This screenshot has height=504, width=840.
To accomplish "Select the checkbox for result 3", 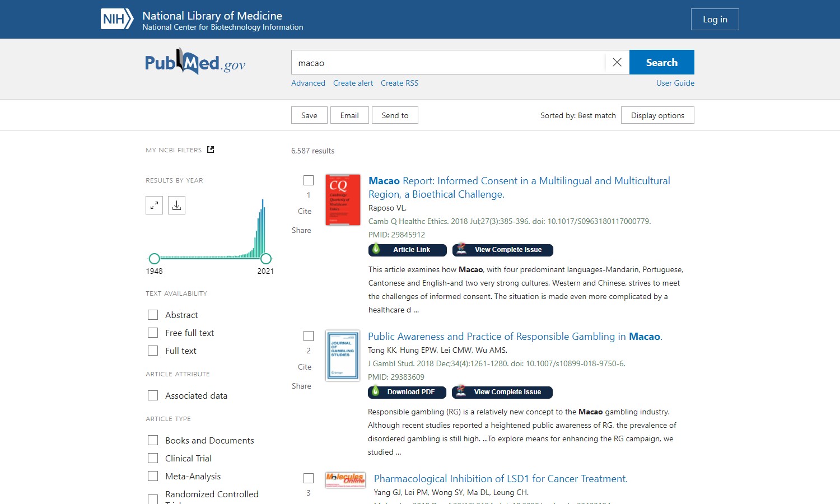I will pyautogui.click(x=309, y=478).
